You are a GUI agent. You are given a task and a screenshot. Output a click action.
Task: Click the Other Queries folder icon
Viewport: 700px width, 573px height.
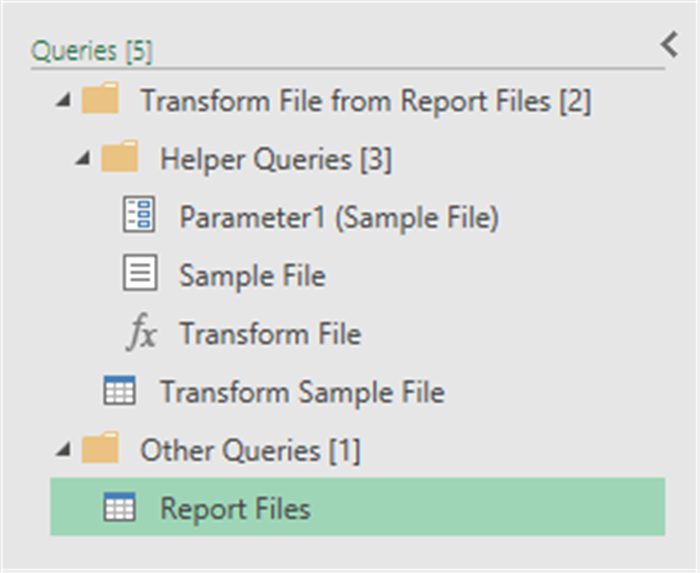[101, 450]
